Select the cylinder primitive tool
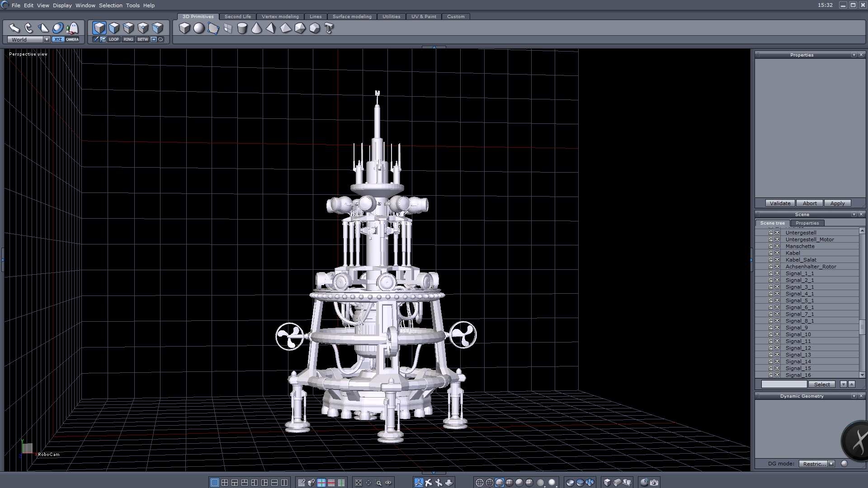This screenshot has height=488, width=868. [x=242, y=28]
